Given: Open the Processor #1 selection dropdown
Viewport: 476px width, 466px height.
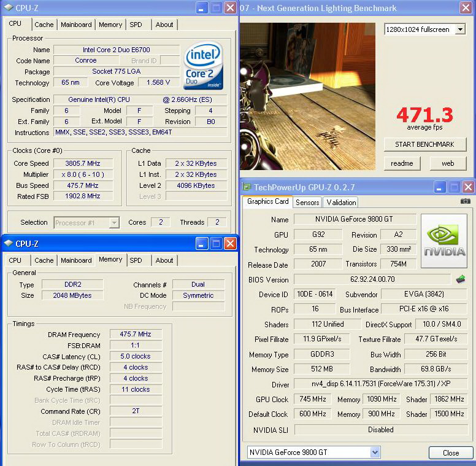Looking at the screenshot, I should click(114, 223).
